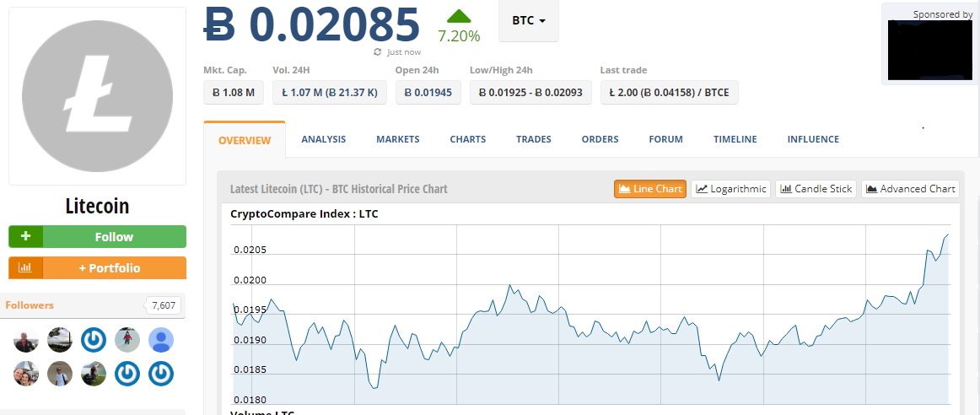
Task: Switch to the Forum tab
Action: click(x=666, y=139)
